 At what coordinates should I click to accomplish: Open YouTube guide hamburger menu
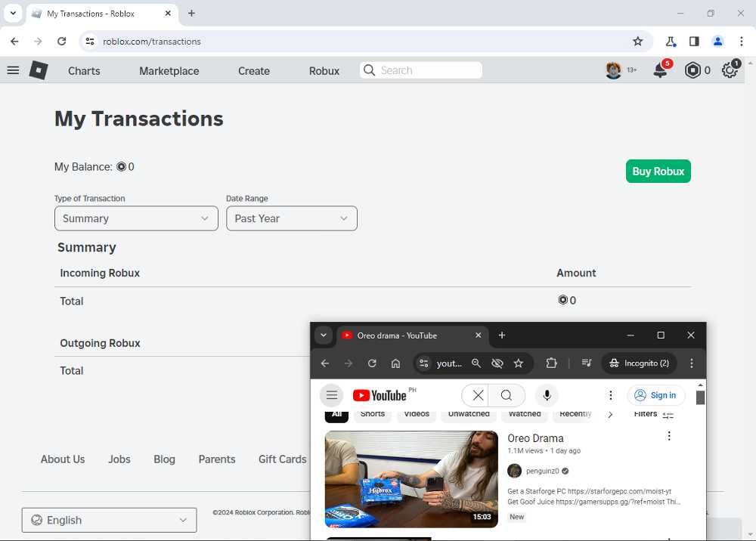click(331, 395)
